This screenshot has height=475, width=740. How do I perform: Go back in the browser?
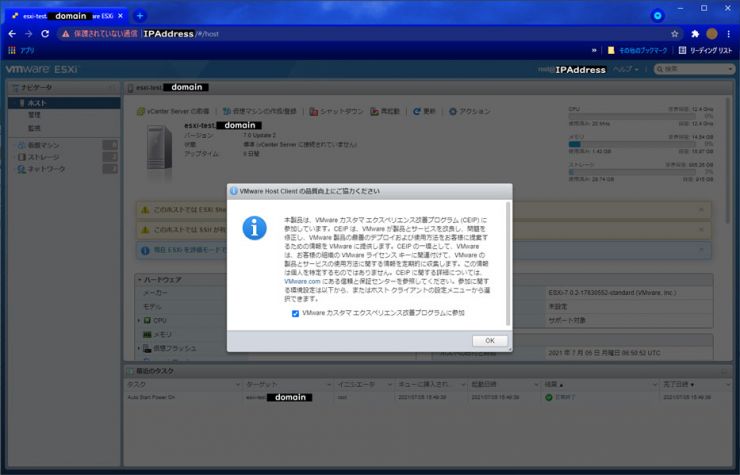12,34
